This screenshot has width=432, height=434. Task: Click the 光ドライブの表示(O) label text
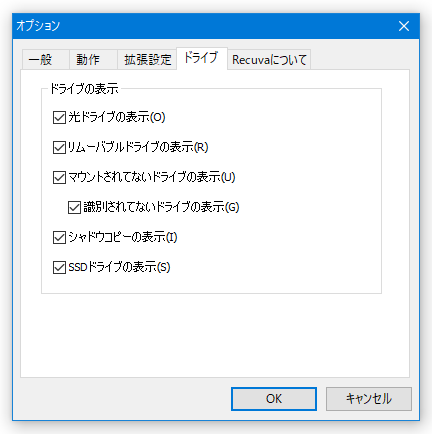click(x=117, y=117)
